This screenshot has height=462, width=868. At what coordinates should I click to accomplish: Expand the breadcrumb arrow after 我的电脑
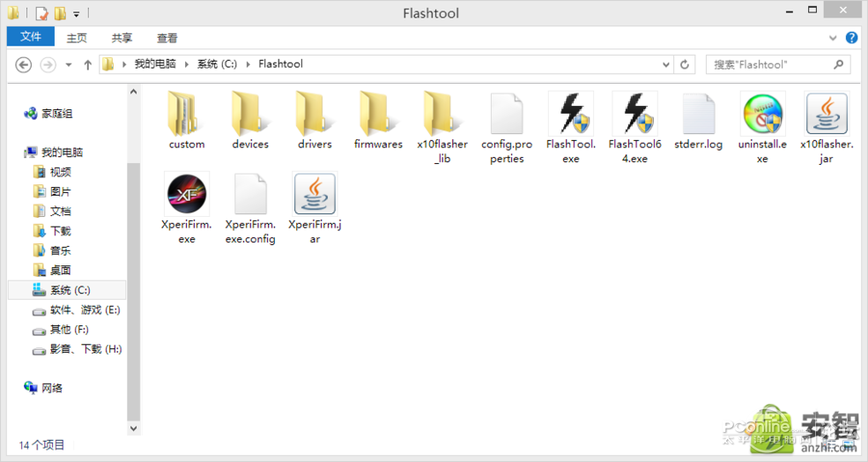coord(187,64)
